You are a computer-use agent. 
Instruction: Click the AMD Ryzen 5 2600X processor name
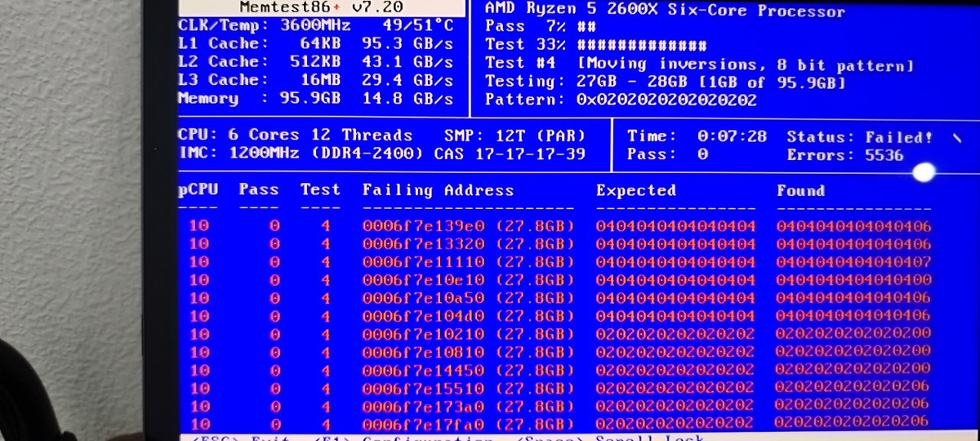coord(665,11)
